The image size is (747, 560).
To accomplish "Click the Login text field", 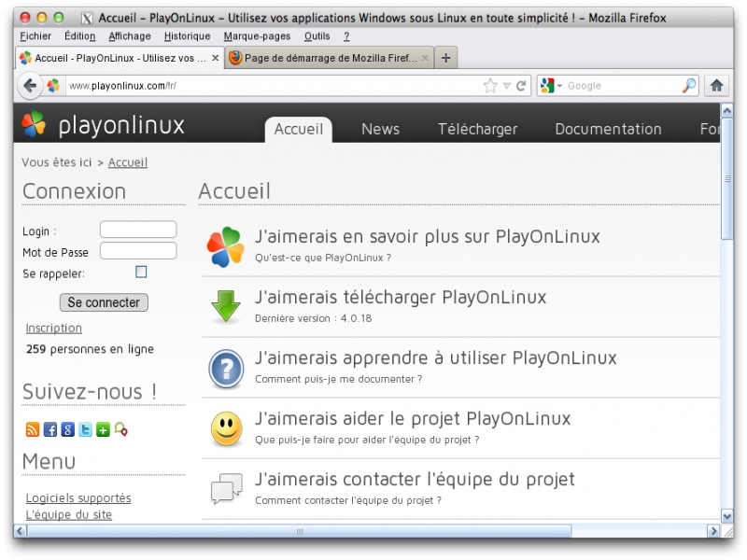I will coord(138,230).
